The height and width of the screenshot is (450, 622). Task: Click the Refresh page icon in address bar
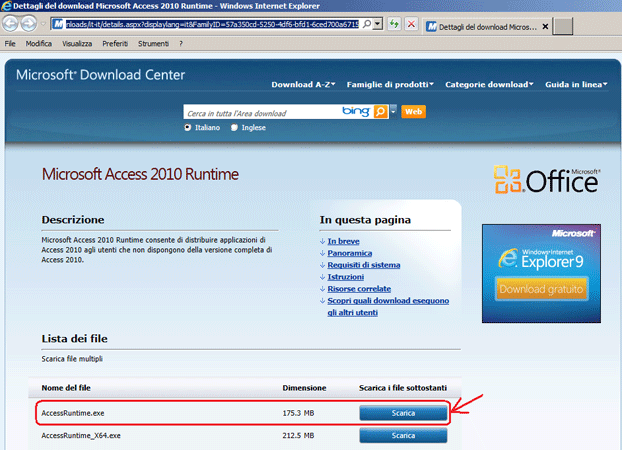395,24
